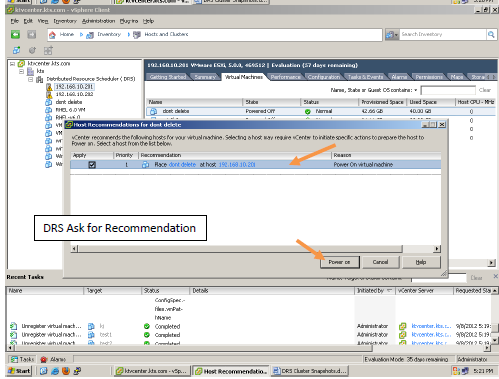Click dialog horizontal scrollbar right arrow

pos(437,249)
